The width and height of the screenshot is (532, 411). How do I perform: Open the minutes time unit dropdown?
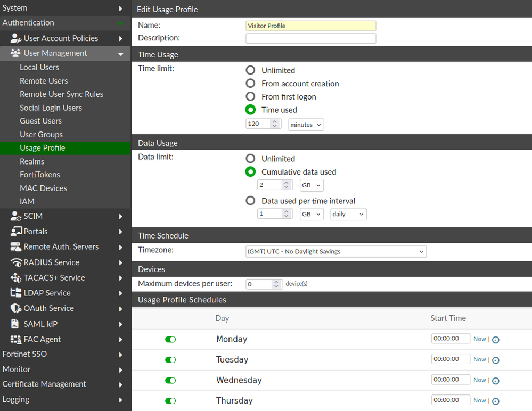[x=306, y=124]
